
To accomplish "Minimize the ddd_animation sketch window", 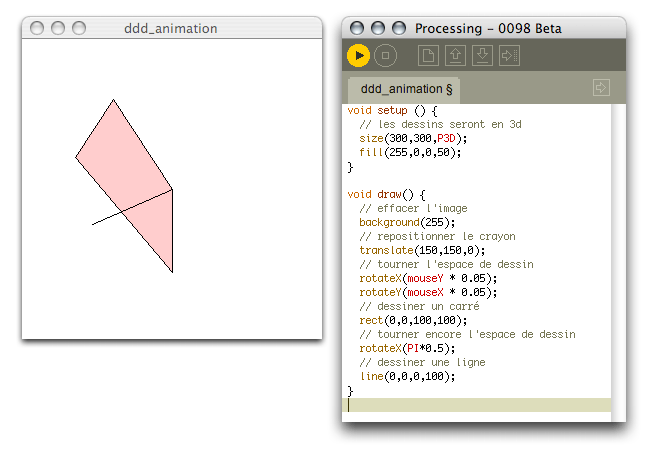I will [58, 28].
